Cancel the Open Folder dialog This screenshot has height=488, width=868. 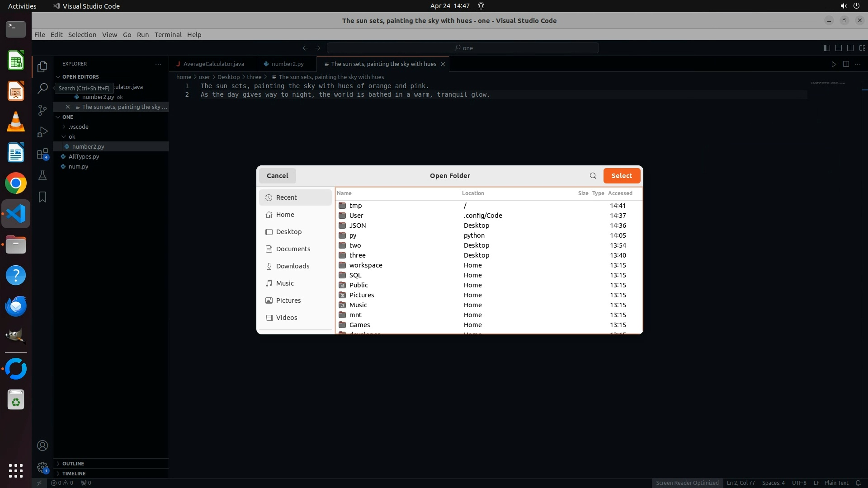(x=277, y=176)
